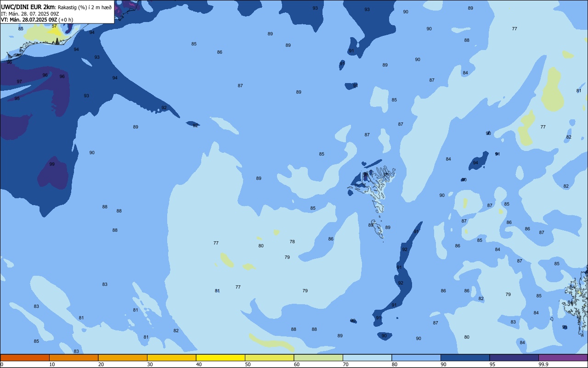Click the 40–50 bright yellow legend swatch
Viewport: 588px width, 368px height.
coord(220,357)
